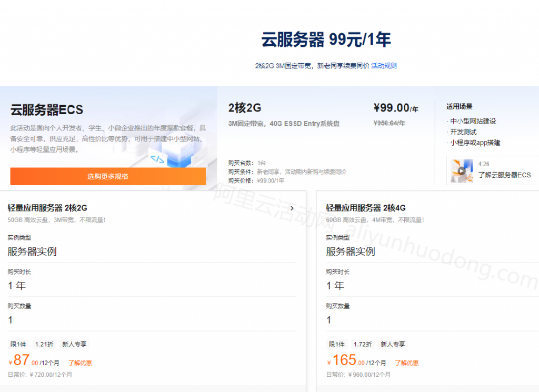Click the struck-through ¥956.64/年 price
539x392 pixels.
389,123
